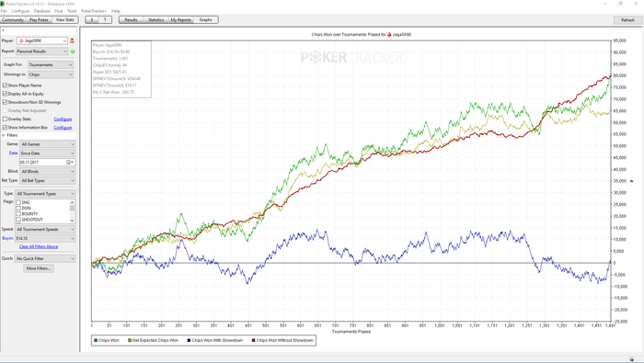This screenshot has width=644, height=363.
Task: Open the Date dropdown set to Since Date
Action: 48,153
